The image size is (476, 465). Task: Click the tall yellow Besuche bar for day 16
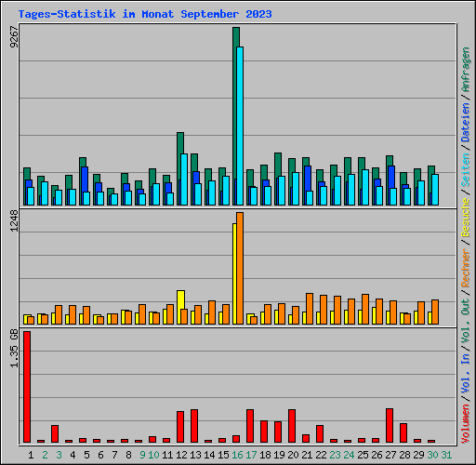(x=234, y=273)
